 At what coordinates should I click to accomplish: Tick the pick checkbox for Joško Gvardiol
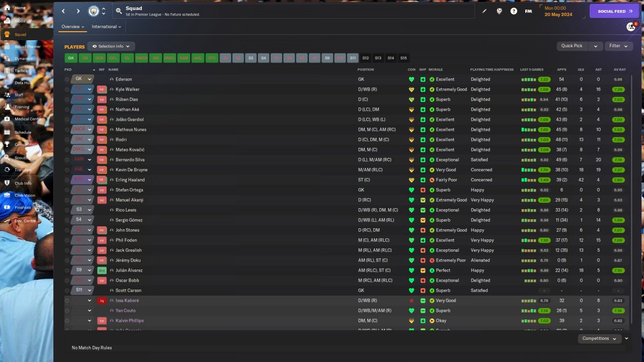point(67,120)
